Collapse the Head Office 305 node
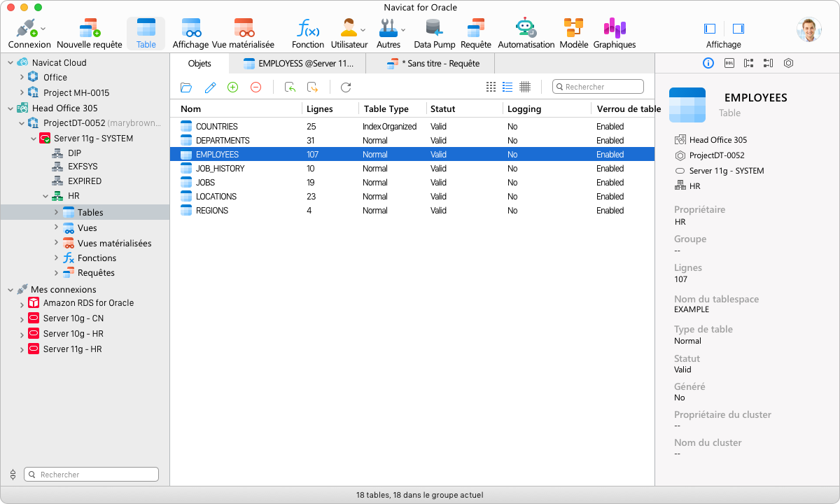 click(10, 108)
